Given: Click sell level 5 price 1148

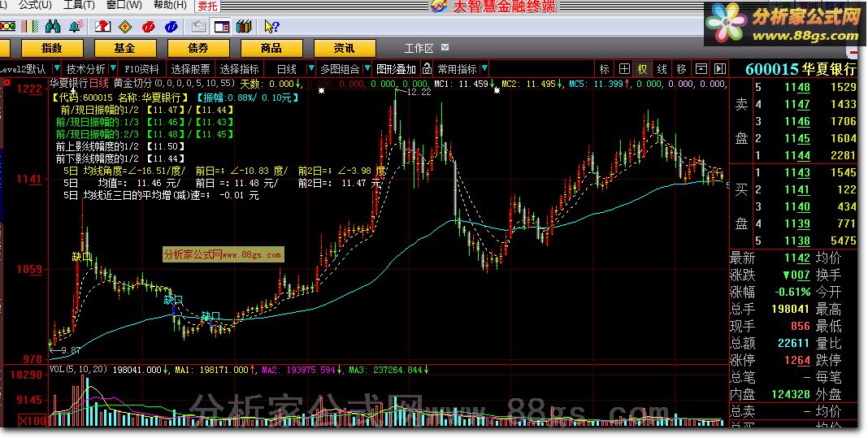Looking at the screenshot, I should pyautogui.click(x=797, y=87).
